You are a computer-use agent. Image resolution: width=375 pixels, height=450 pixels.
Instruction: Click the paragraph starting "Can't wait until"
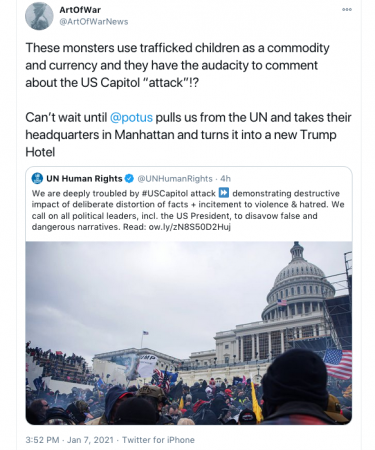point(188,135)
